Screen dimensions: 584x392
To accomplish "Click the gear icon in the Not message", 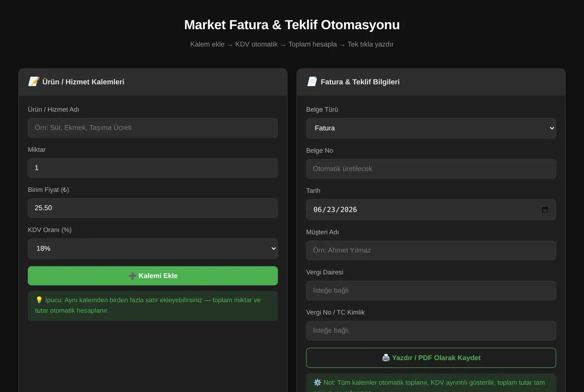I will point(318,383).
